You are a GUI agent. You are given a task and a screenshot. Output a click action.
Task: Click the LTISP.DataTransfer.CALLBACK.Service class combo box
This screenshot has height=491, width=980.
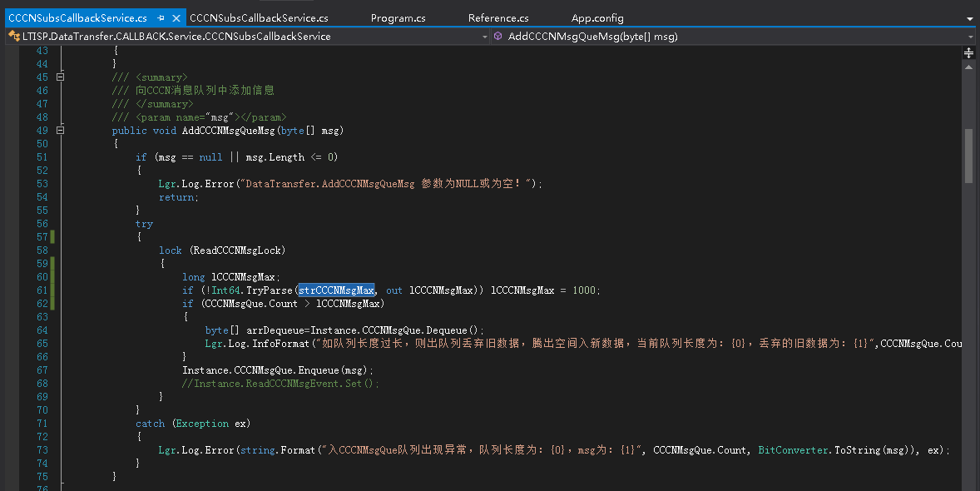[x=248, y=37]
